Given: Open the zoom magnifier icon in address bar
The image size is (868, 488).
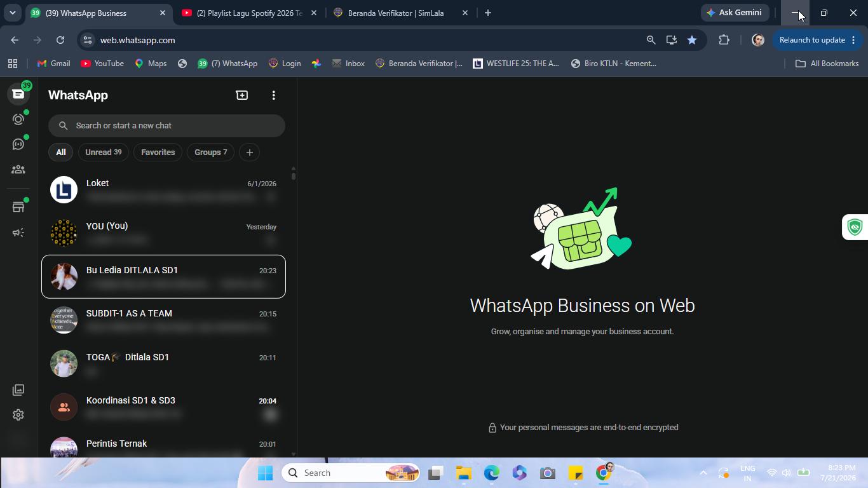Looking at the screenshot, I should click(651, 40).
